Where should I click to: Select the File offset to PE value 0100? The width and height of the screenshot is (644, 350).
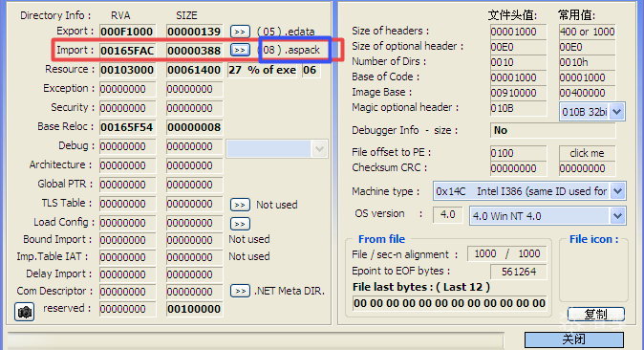coord(518,153)
